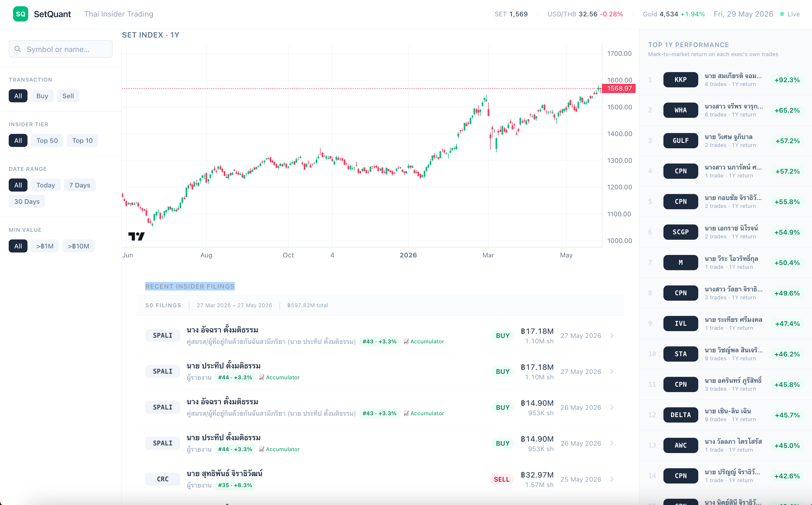
Task: Click STA ticker badge in top performance
Action: 680,354
